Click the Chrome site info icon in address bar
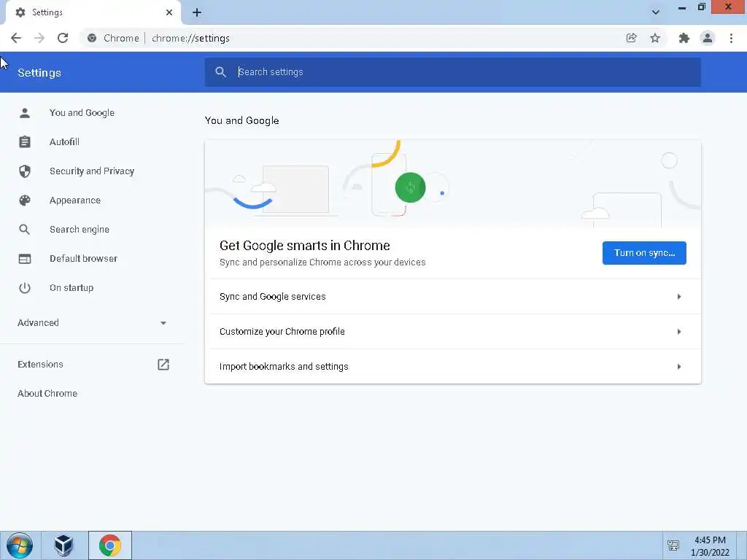 (x=92, y=38)
